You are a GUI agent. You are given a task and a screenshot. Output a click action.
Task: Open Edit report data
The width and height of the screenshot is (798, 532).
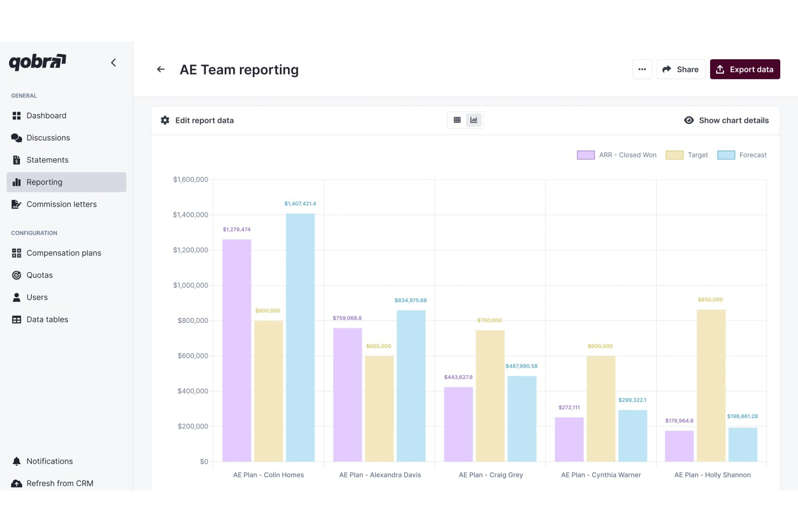pyautogui.click(x=197, y=121)
